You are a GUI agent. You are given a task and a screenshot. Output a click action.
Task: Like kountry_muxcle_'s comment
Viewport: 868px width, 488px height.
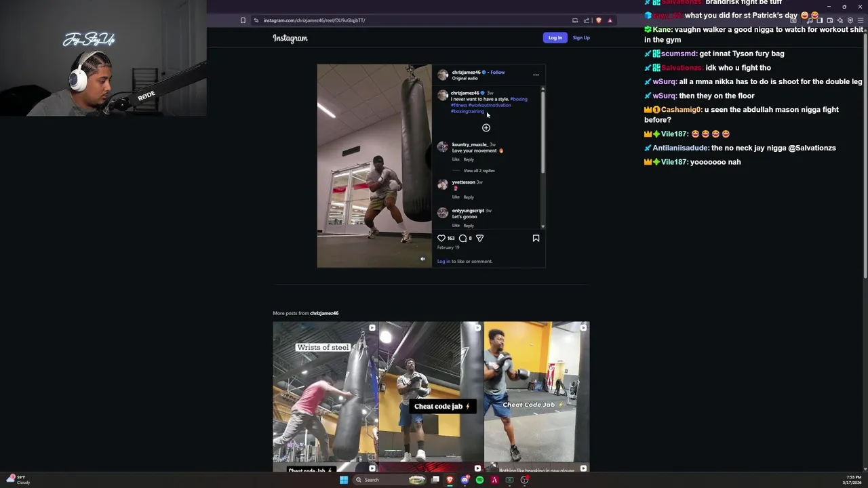(x=456, y=159)
